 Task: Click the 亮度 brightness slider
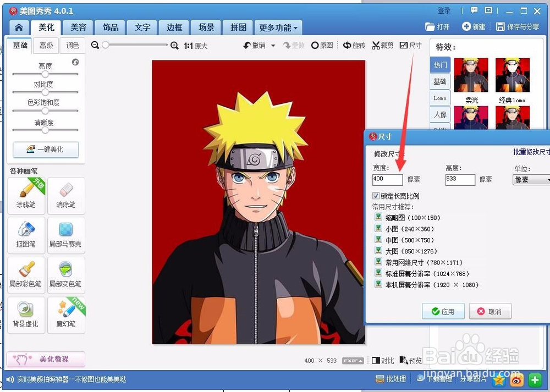[45, 74]
